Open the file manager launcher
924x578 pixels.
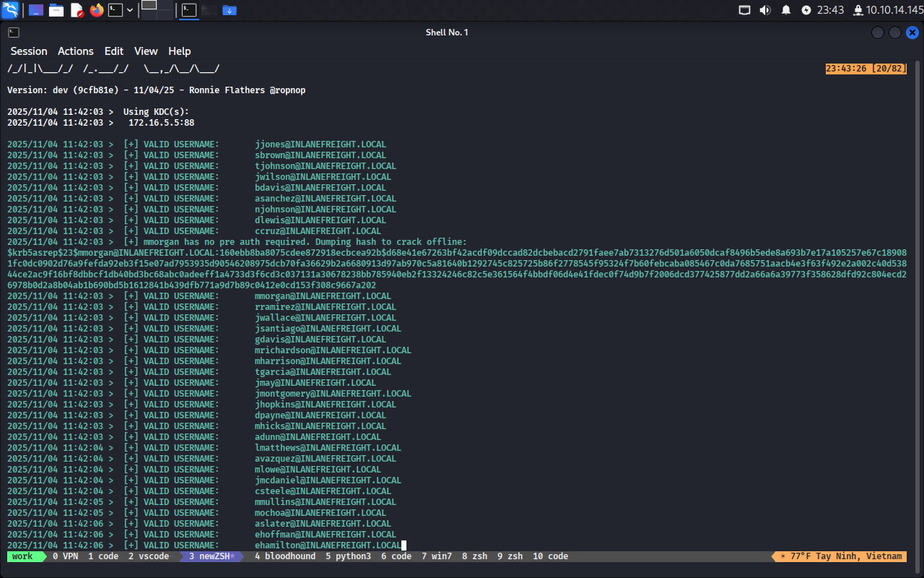pos(56,10)
